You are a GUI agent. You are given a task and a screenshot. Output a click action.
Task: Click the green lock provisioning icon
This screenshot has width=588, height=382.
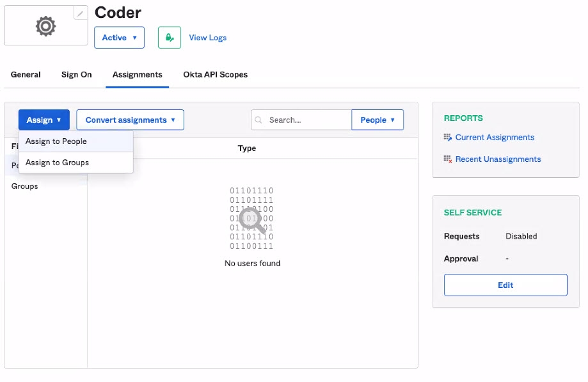click(170, 38)
